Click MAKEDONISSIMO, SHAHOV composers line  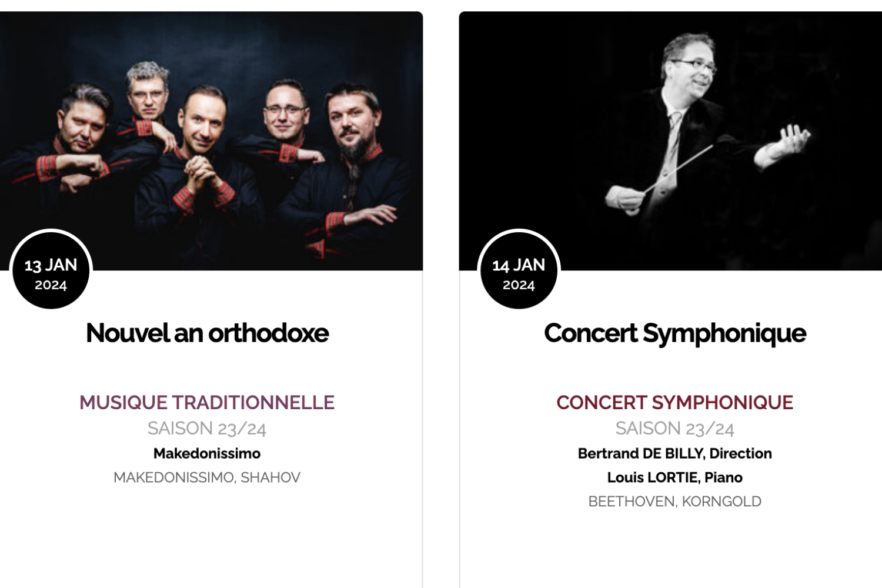[207, 477]
